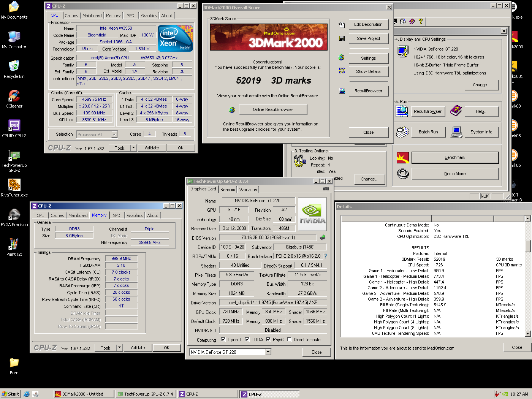Click batch run disk stack icon
The image size is (532, 399).
(402, 132)
